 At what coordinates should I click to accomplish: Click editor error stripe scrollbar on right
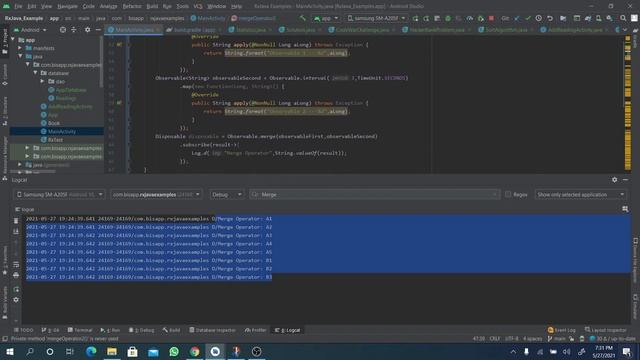pyautogui.click(x=628, y=103)
